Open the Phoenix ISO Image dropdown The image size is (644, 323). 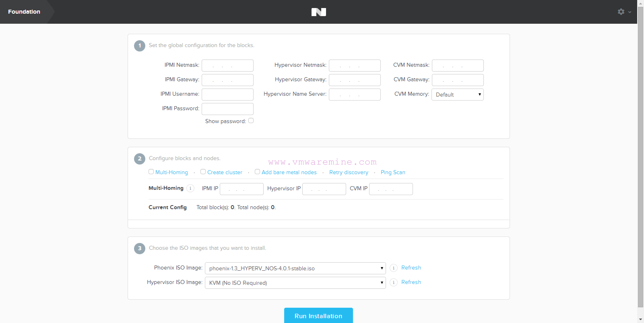pos(295,268)
